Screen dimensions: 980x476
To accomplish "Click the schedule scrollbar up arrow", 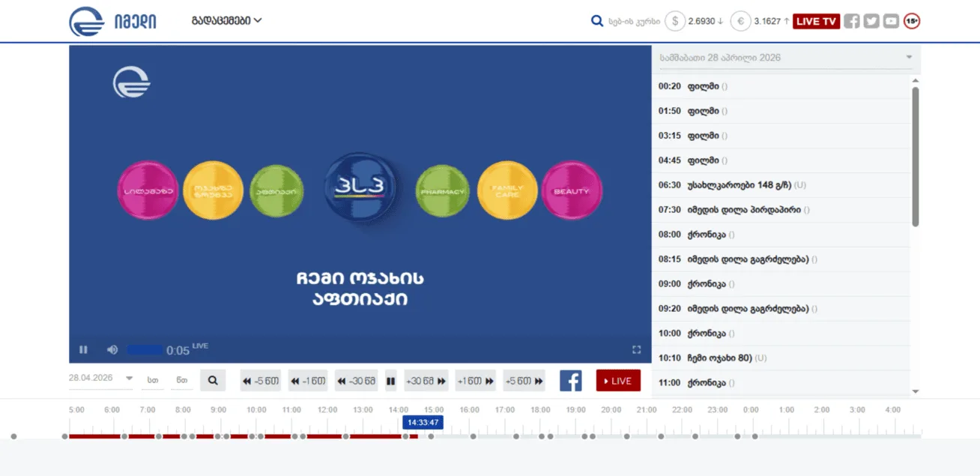I will pyautogui.click(x=915, y=79).
